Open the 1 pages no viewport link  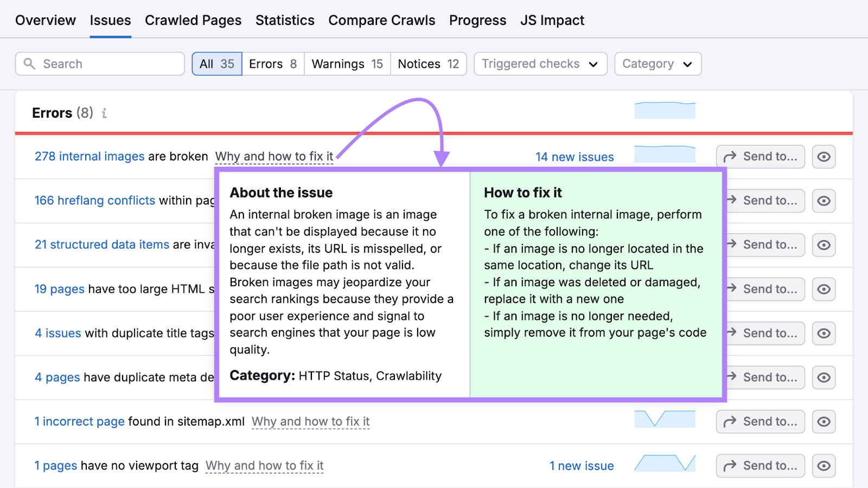tap(56, 466)
